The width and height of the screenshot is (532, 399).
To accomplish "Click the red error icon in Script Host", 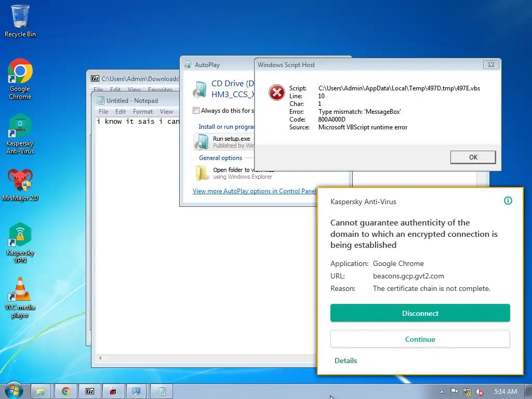I will [x=277, y=92].
